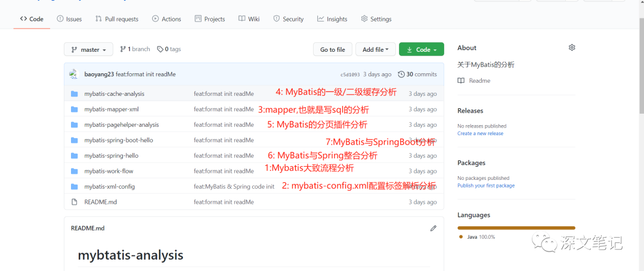Open the green Code download dropdown
Screen dimensions: 644x271
422,49
